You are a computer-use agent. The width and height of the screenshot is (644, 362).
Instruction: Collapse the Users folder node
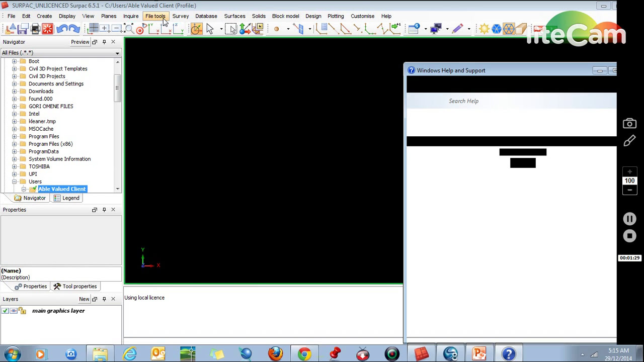(x=14, y=182)
